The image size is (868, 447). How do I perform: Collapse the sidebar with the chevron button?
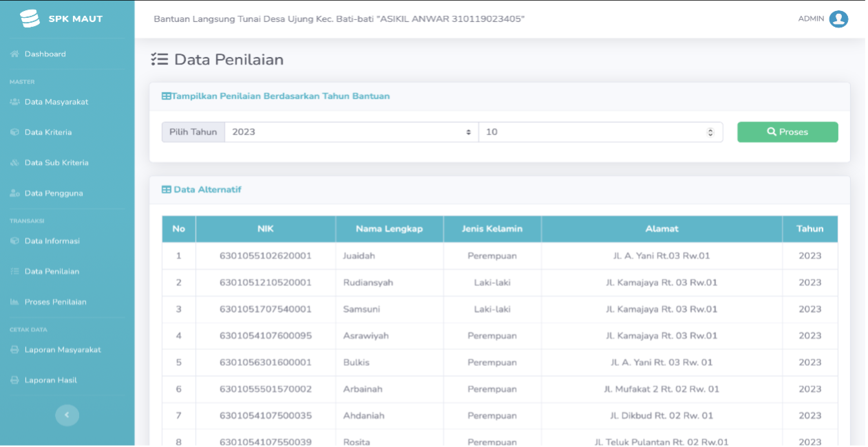point(67,415)
